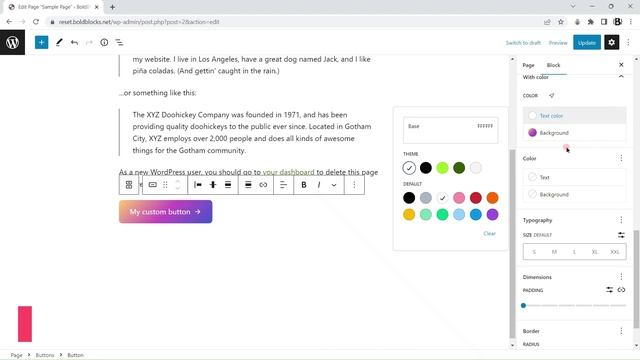Close the settings sidebar

[x=621, y=65]
